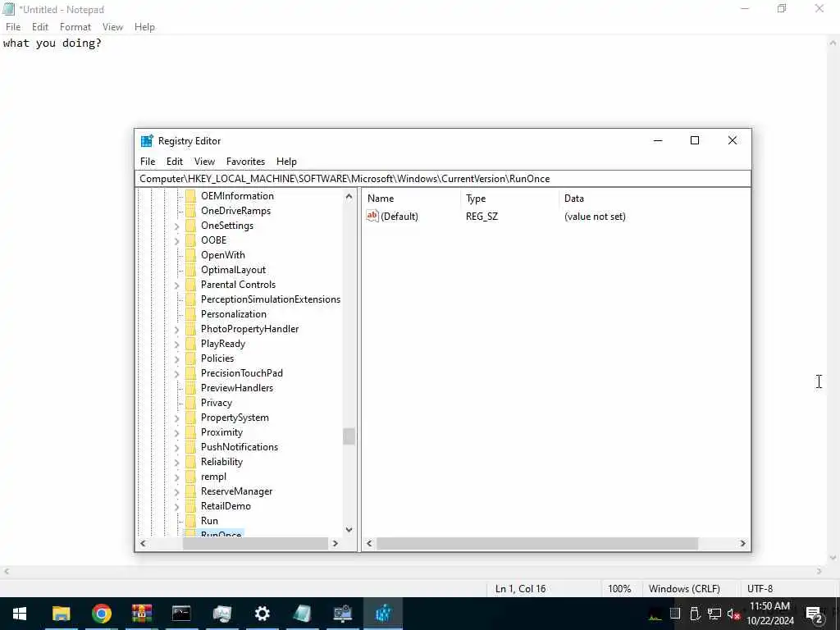This screenshot has width=840, height=630.
Task: Click the Windows (CRLF) status entry
Action: click(x=684, y=589)
